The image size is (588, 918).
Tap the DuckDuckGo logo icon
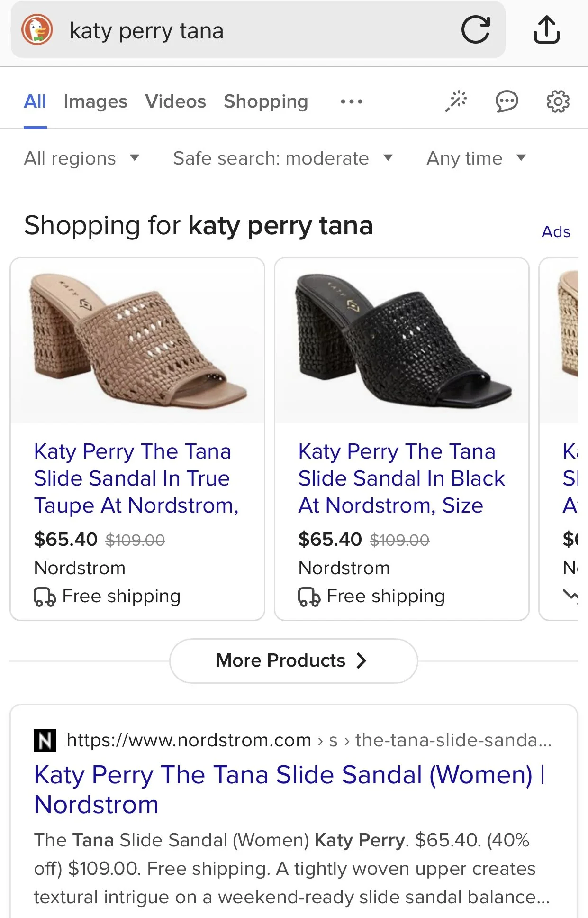pyautogui.click(x=37, y=30)
